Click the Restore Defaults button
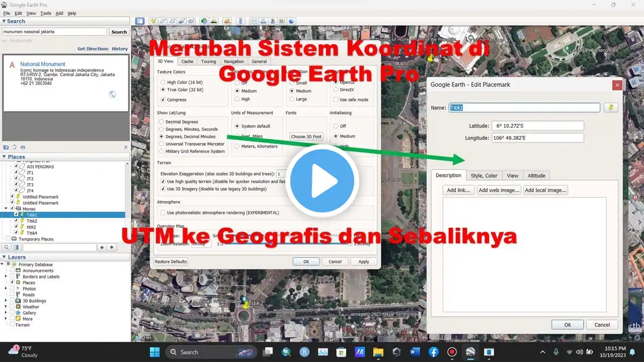This screenshot has width=644, height=362. [171, 261]
